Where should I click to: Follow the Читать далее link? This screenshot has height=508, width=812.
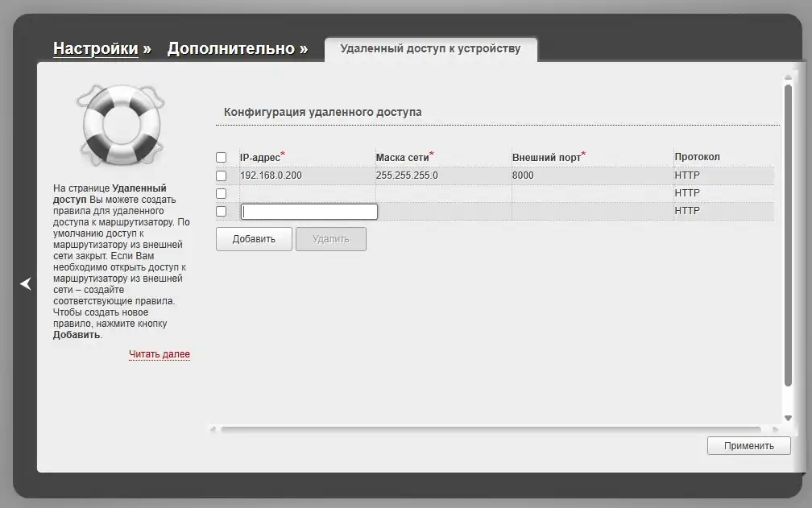159,354
